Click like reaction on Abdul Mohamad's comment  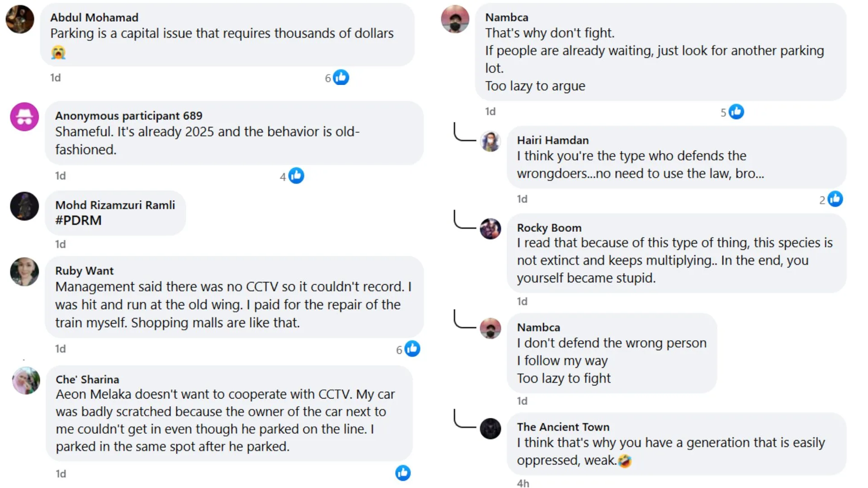(341, 78)
